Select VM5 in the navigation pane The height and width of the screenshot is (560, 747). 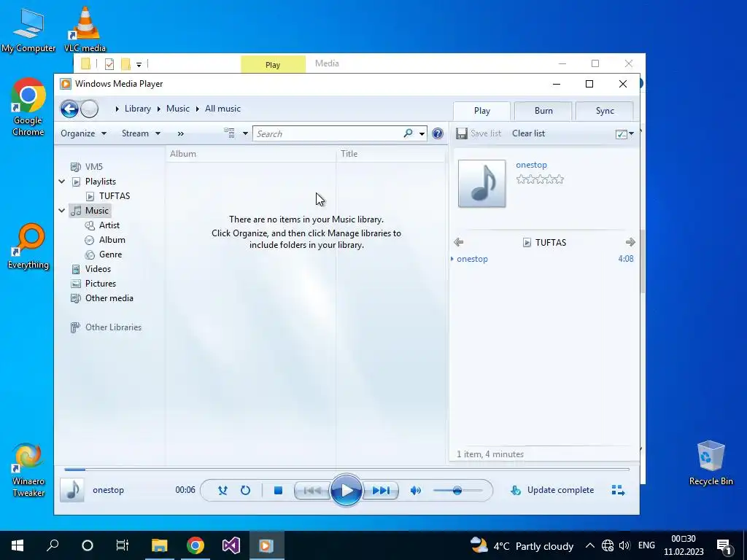pyautogui.click(x=94, y=167)
